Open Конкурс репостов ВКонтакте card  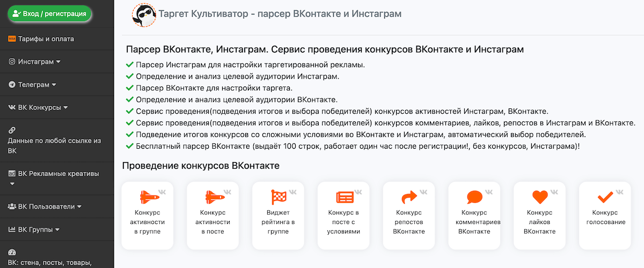408,215
